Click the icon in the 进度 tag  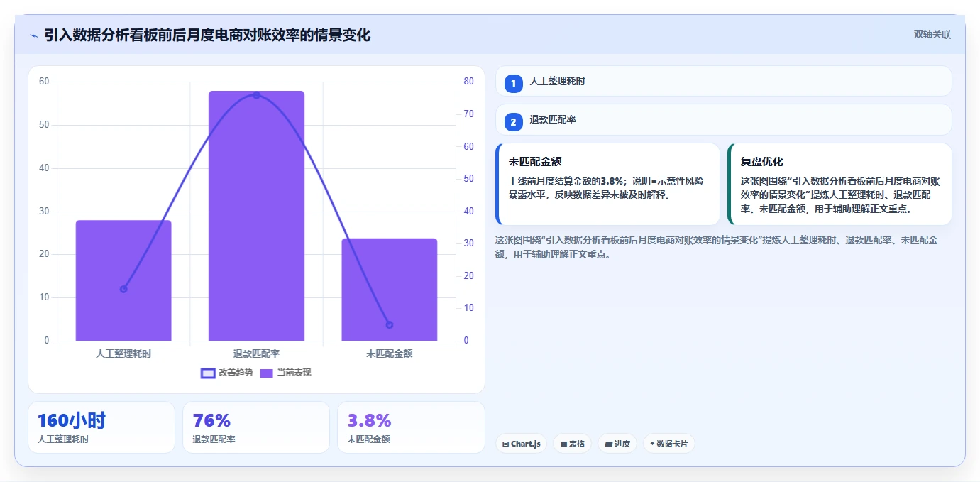(x=609, y=444)
